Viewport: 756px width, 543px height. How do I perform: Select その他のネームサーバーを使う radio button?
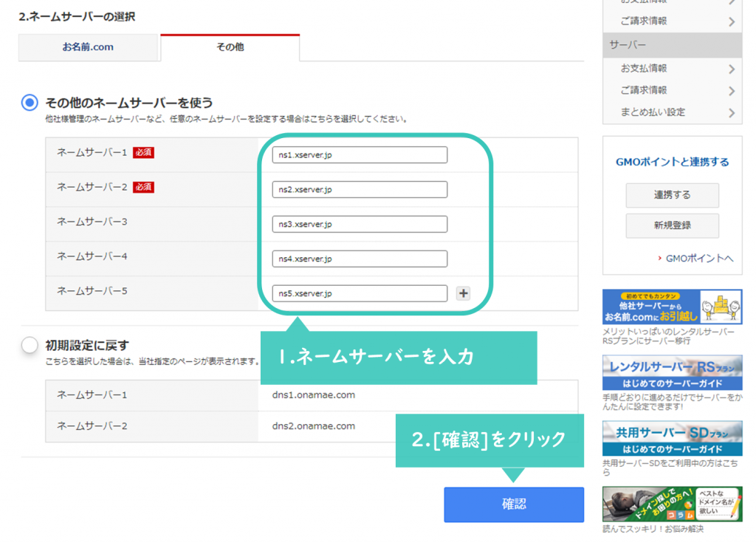tap(30, 103)
